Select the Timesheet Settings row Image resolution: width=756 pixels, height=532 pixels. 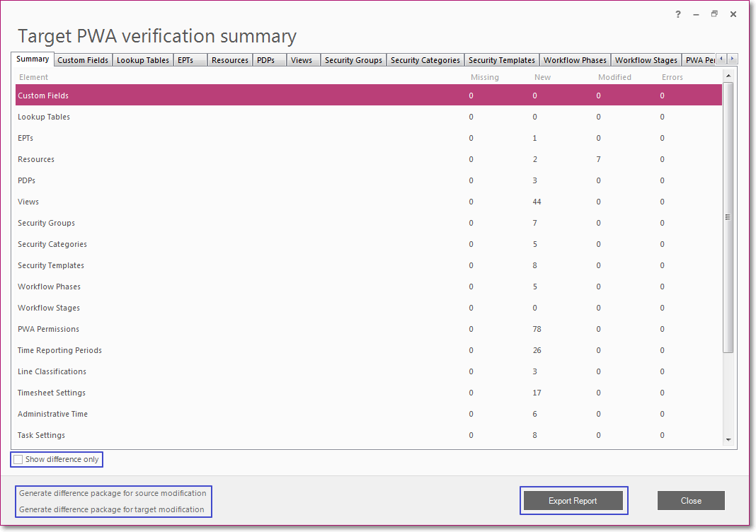369,392
